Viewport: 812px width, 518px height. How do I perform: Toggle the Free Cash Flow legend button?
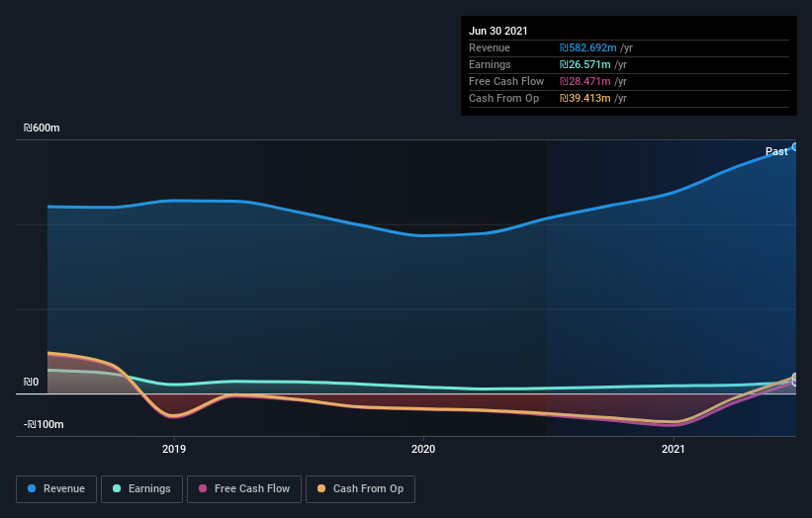(x=244, y=489)
